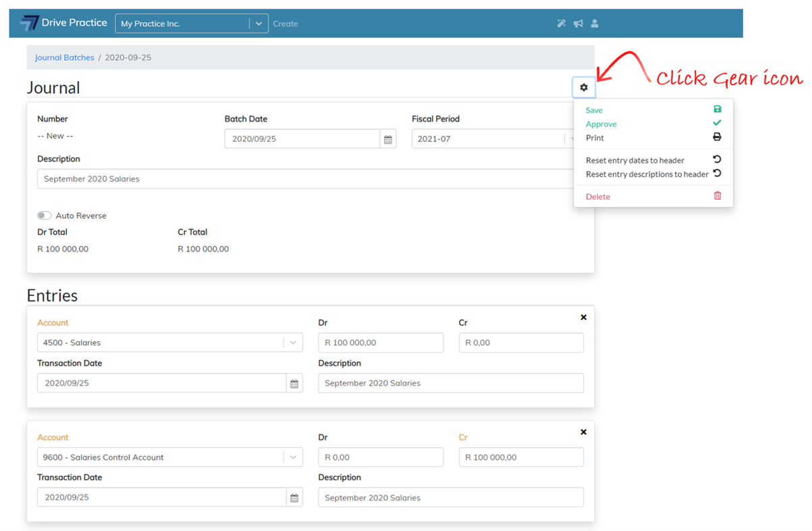812x531 pixels.
Task: Click the green Save disk icon
Action: pos(718,109)
